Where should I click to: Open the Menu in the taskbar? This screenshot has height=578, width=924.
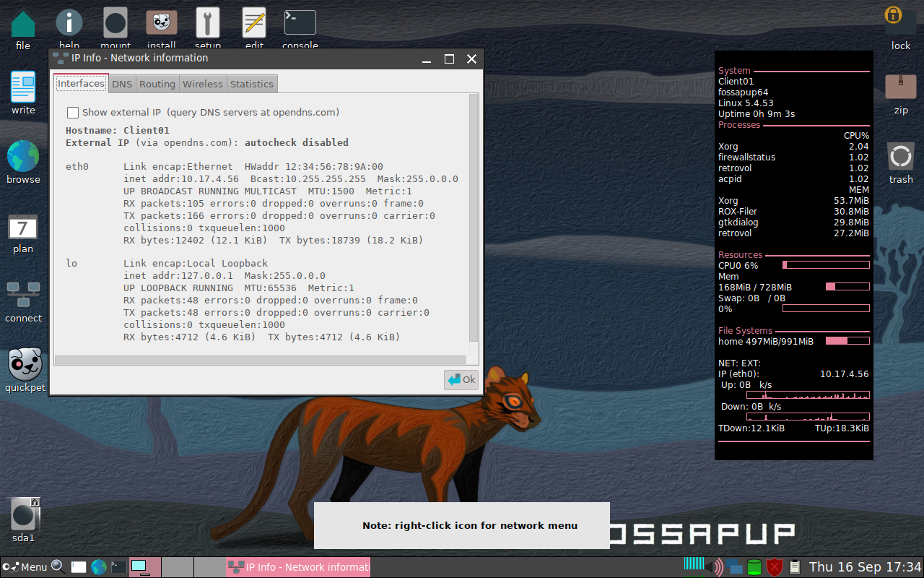[x=29, y=566]
